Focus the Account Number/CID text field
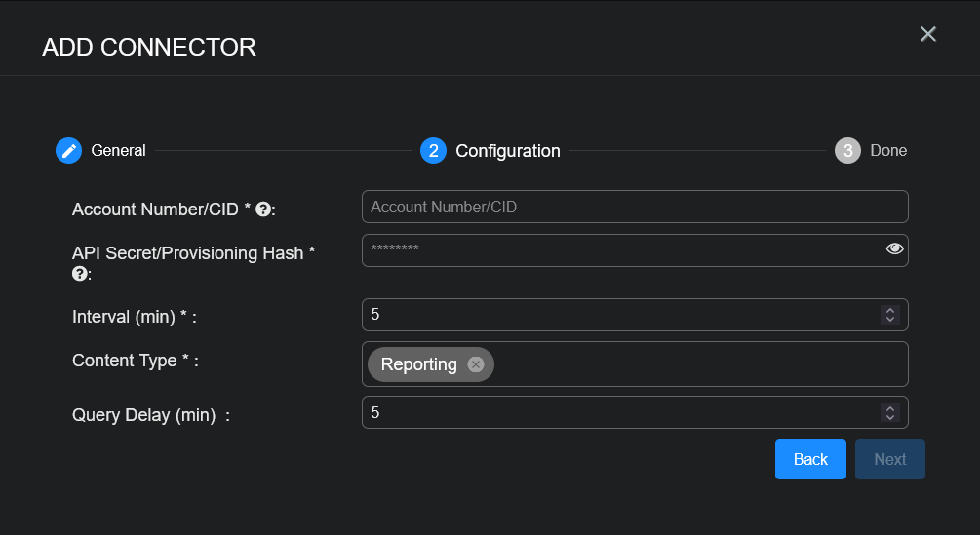The image size is (980, 535). [x=634, y=207]
